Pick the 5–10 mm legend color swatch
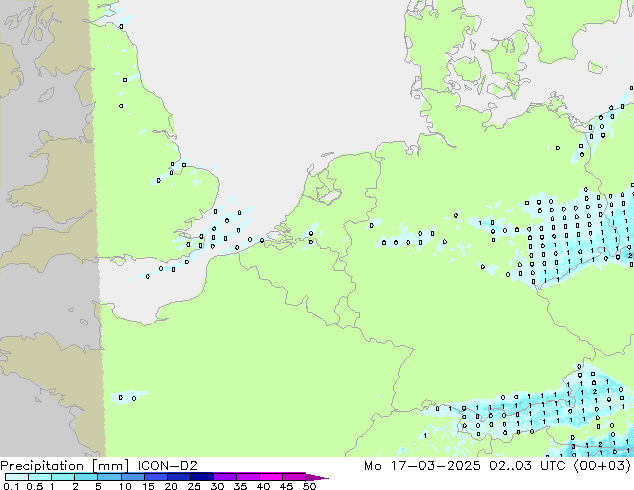The image size is (634, 490). pos(109,477)
